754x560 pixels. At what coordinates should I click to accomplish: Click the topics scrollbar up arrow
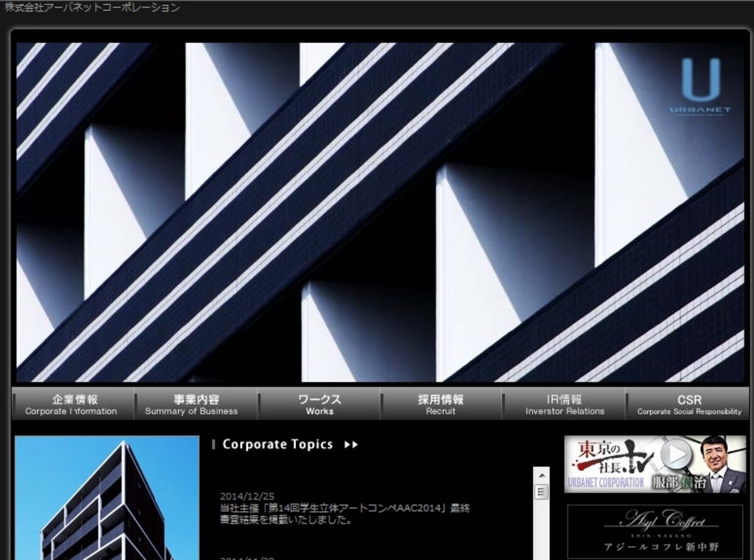tap(542, 475)
